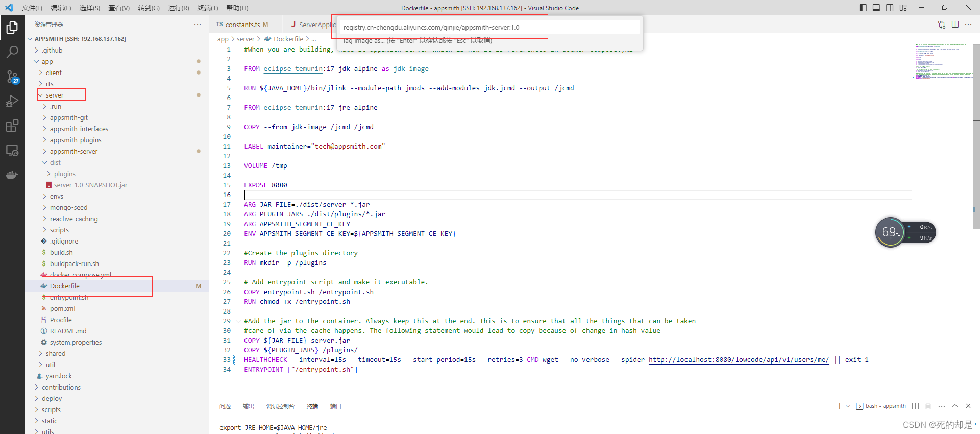Open README.md in explorer
980x434 pixels.
point(117,331)
